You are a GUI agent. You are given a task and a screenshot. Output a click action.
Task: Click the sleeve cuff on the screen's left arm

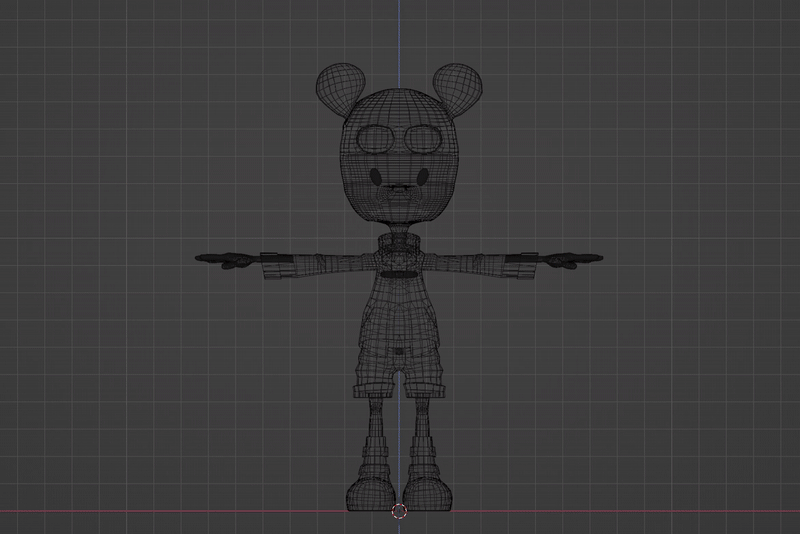click(x=277, y=265)
